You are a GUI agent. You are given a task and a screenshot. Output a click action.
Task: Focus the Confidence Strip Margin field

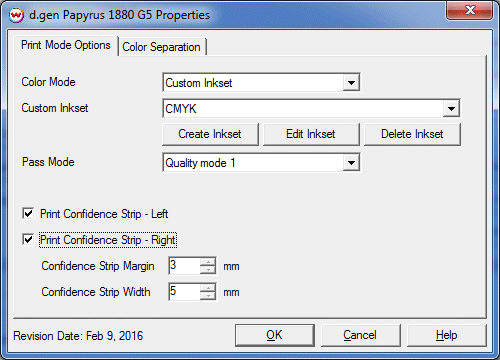tap(185, 266)
